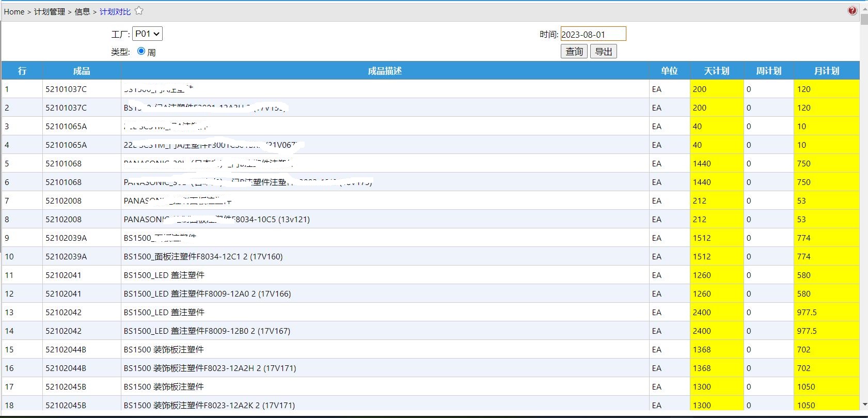Click the EA unit in row 12
868x418 pixels.
[x=656, y=293]
